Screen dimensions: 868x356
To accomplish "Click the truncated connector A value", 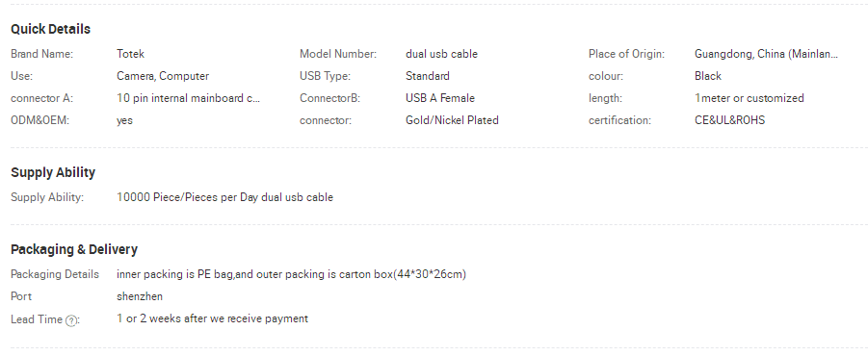I will tap(188, 98).
